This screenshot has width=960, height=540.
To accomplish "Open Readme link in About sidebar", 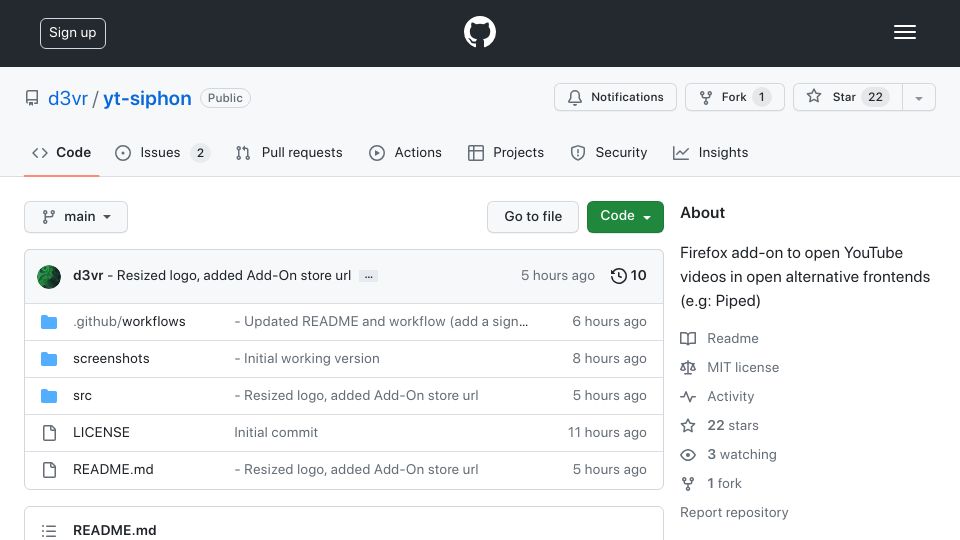I will 719,339.
